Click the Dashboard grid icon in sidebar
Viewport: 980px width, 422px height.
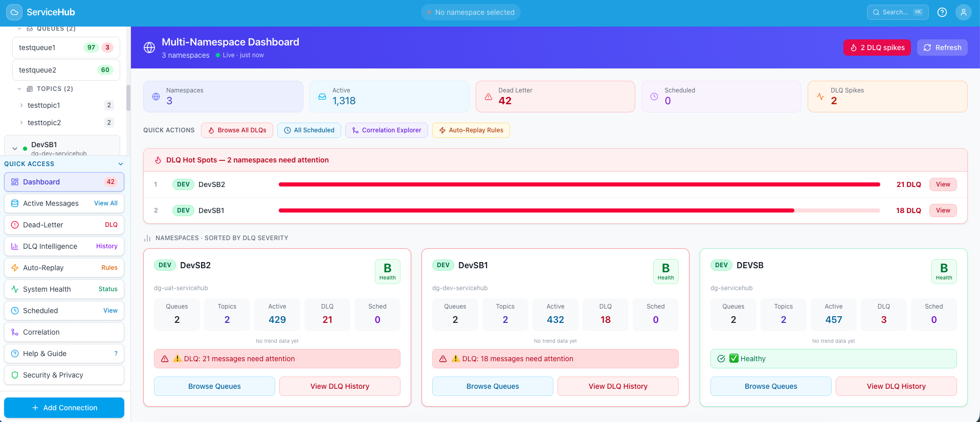pyautogui.click(x=15, y=182)
